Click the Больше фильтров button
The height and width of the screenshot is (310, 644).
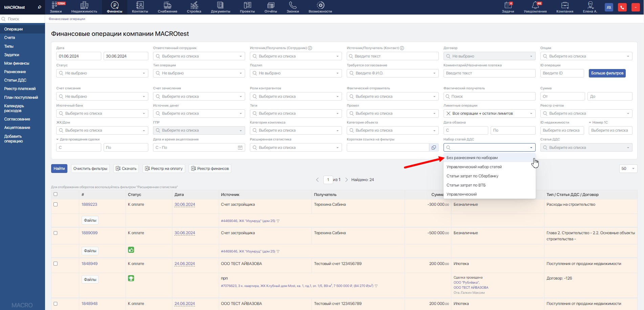607,73
